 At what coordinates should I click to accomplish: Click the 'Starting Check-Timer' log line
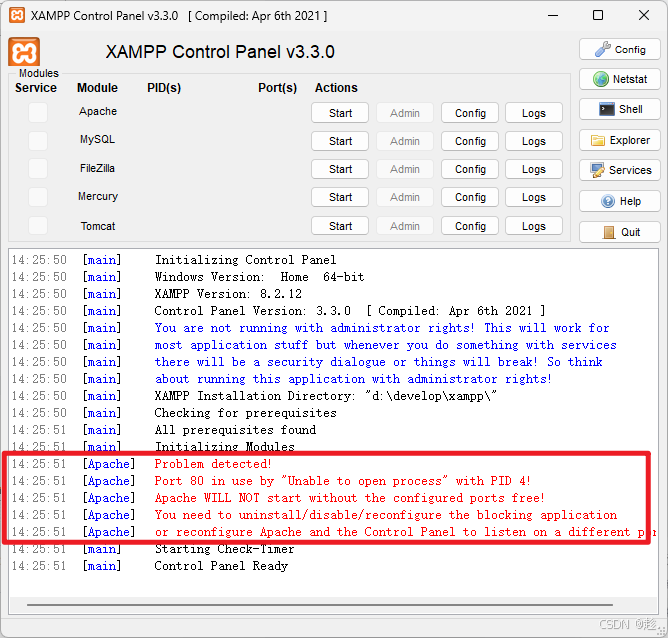224,549
